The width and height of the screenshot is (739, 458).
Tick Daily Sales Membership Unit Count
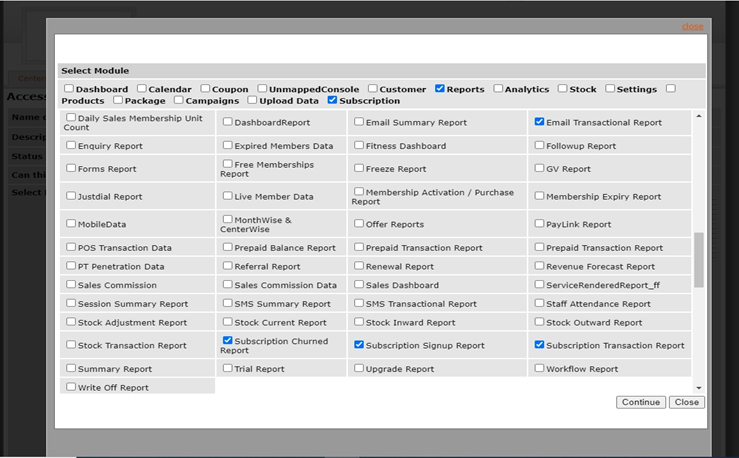[x=71, y=117]
